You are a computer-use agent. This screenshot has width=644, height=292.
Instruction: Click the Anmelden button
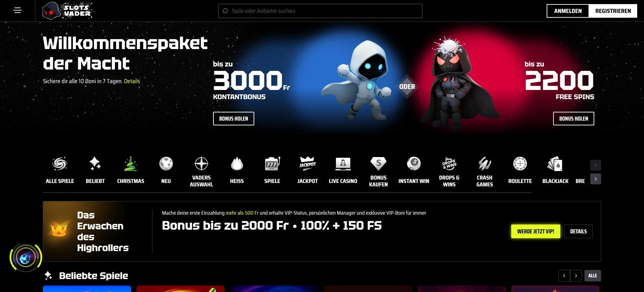[x=568, y=11]
